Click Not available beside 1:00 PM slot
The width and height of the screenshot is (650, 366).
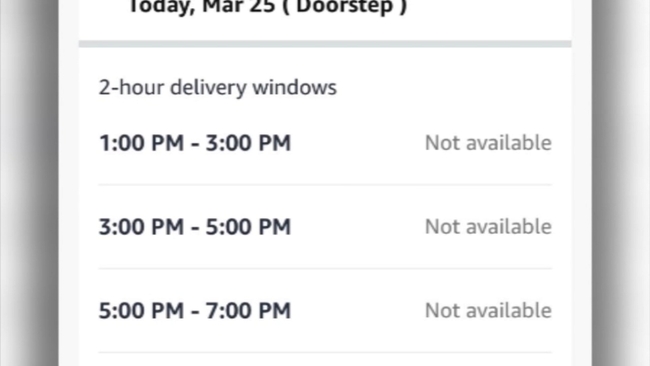(488, 143)
